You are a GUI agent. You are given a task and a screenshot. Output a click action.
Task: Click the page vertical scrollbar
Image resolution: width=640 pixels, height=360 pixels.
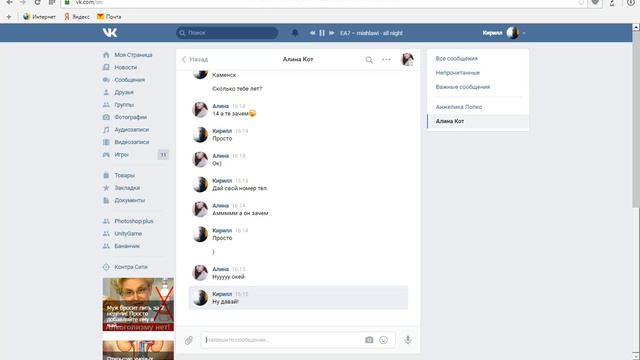636,118
